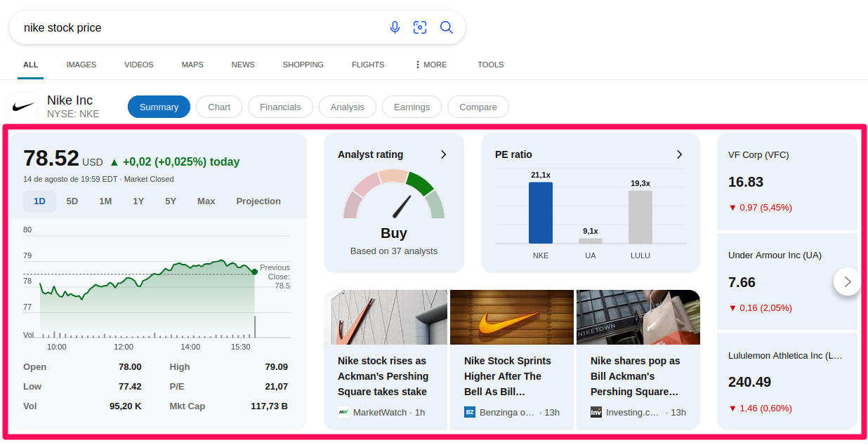Click the magnifying glass search icon
Image resolution: width=868 pixels, height=445 pixels.
(x=447, y=27)
